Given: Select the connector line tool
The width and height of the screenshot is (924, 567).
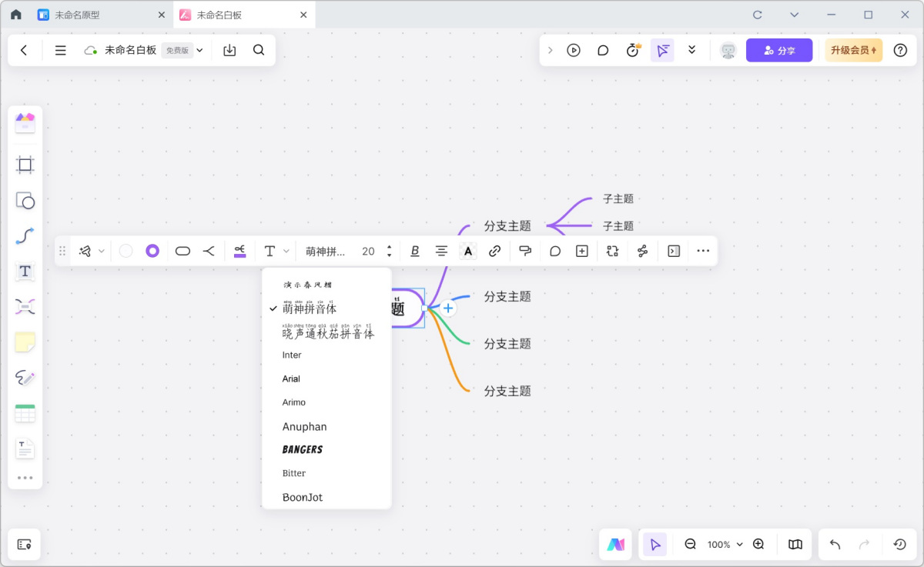Looking at the screenshot, I should (x=25, y=236).
